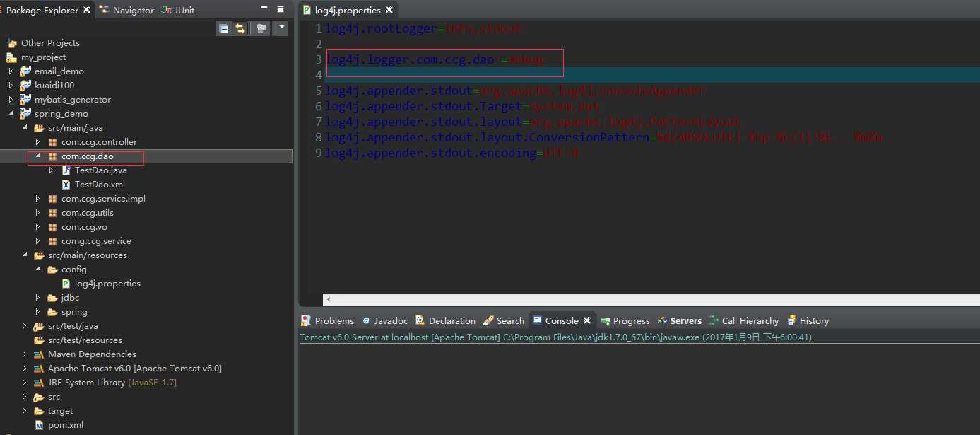Click the com.ccg.vo package icon
Screen dimensions: 980x435
click(52, 226)
